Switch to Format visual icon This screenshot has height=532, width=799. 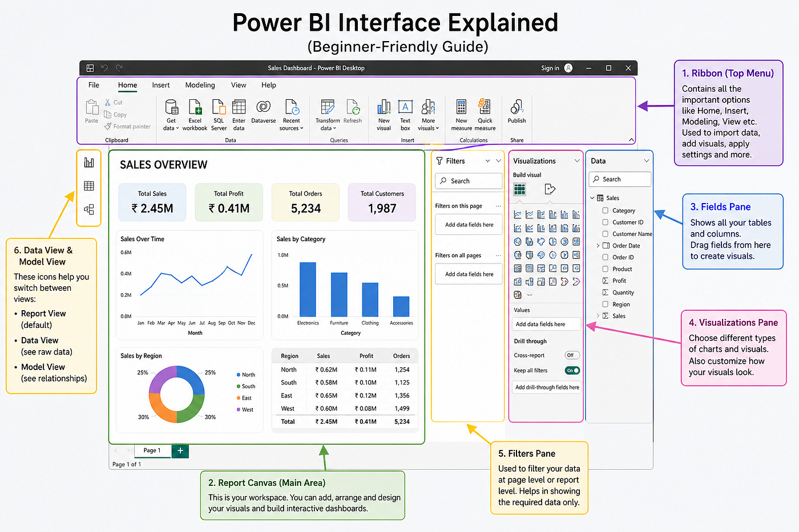coord(550,189)
